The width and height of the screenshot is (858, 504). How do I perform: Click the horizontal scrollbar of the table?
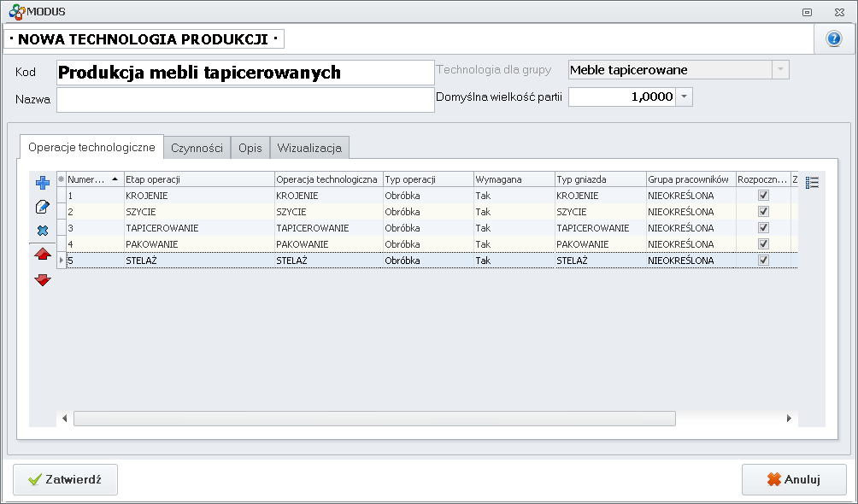point(374,419)
